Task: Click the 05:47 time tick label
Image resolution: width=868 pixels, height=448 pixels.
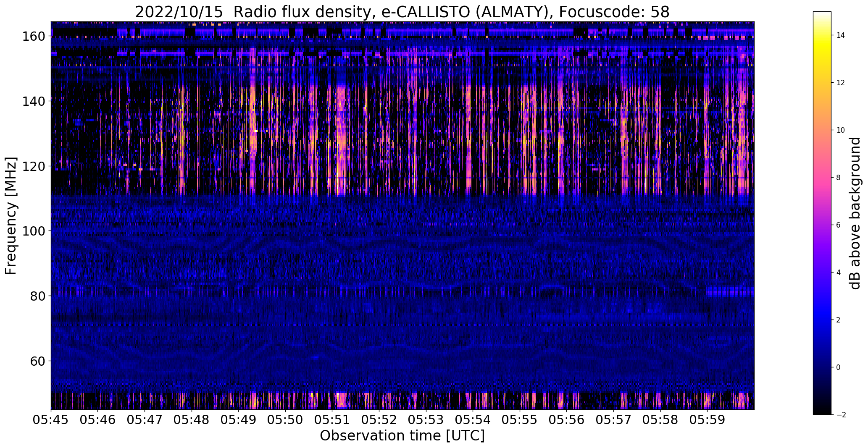Action: (x=145, y=419)
